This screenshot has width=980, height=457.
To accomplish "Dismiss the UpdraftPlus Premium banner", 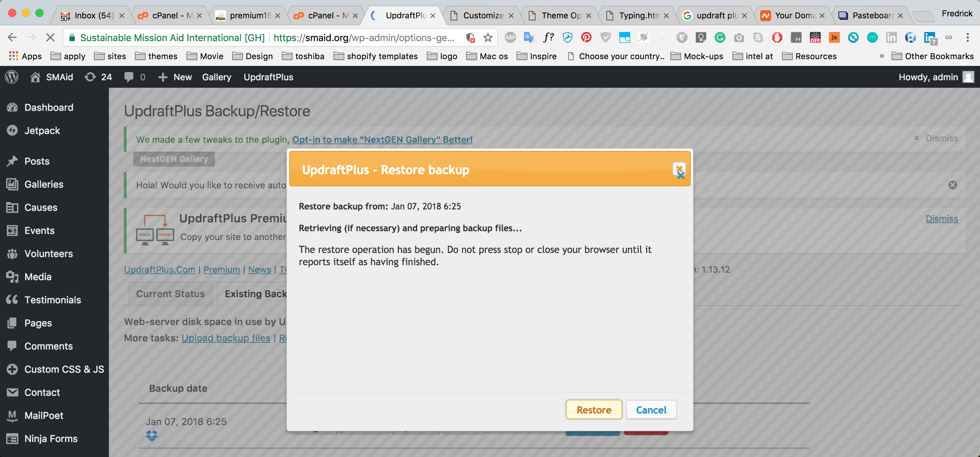I will 942,219.
